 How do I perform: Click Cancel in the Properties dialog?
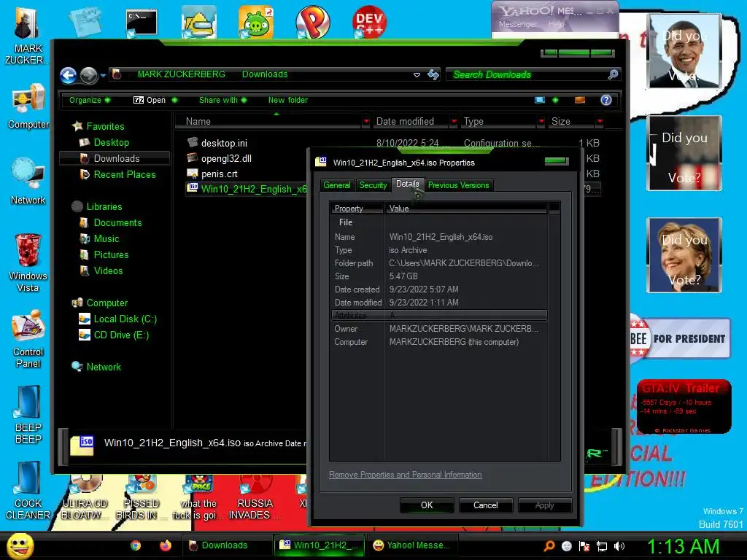pyautogui.click(x=485, y=505)
